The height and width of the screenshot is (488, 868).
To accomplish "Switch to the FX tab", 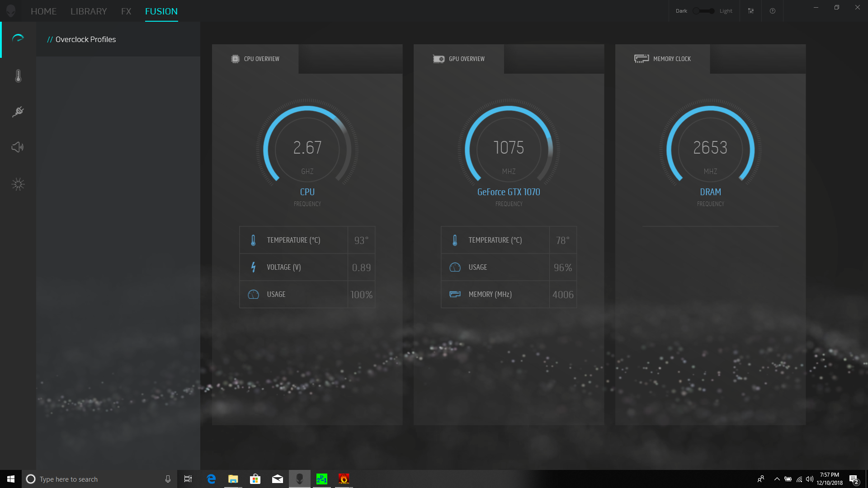I will tap(126, 11).
